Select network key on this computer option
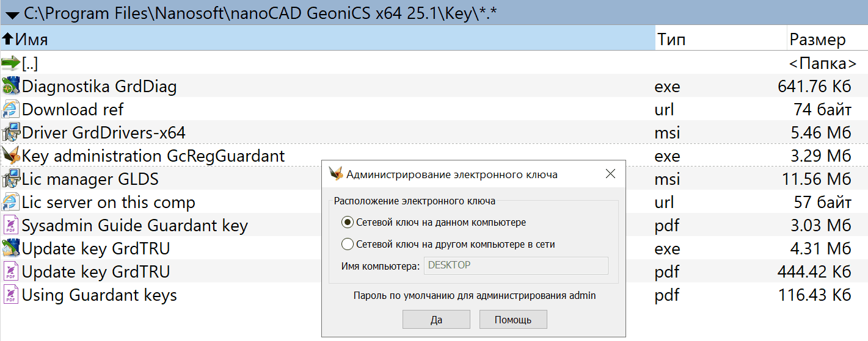The image size is (868, 341). pyautogui.click(x=348, y=223)
